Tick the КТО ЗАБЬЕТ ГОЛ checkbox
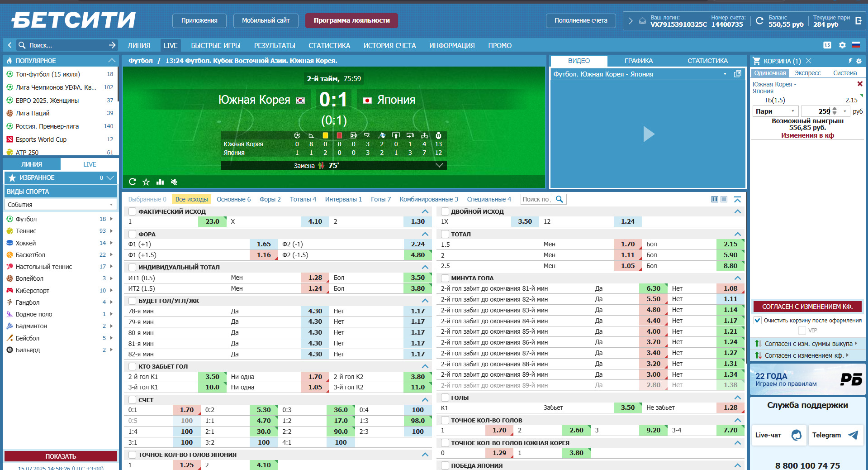Image resolution: width=868 pixels, height=470 pixels. click(x=133, y=366)
